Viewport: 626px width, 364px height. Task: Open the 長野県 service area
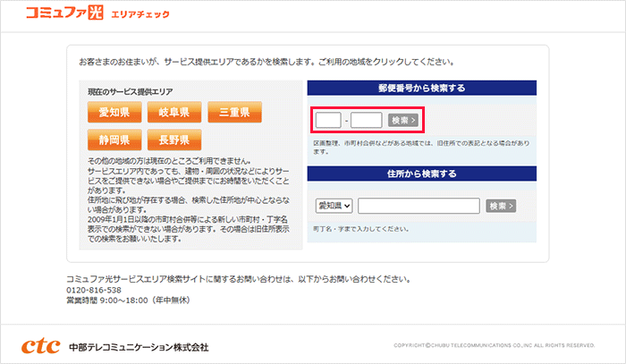pyautogui.click(x=174, y=140)
